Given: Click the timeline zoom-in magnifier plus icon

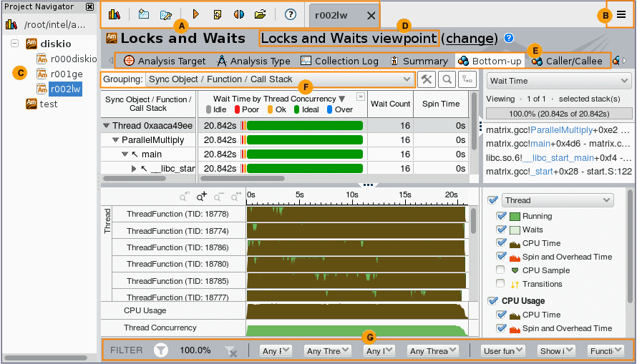Looking at the screenshot, I should tap(202, 197).
